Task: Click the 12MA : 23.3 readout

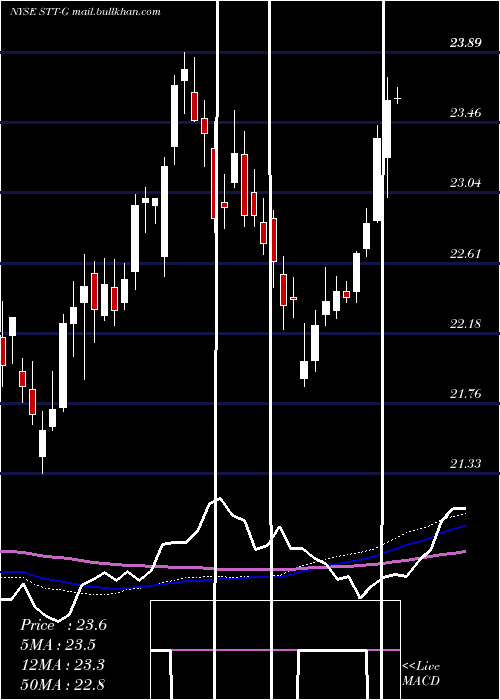Action: click(x=62, y=665)
